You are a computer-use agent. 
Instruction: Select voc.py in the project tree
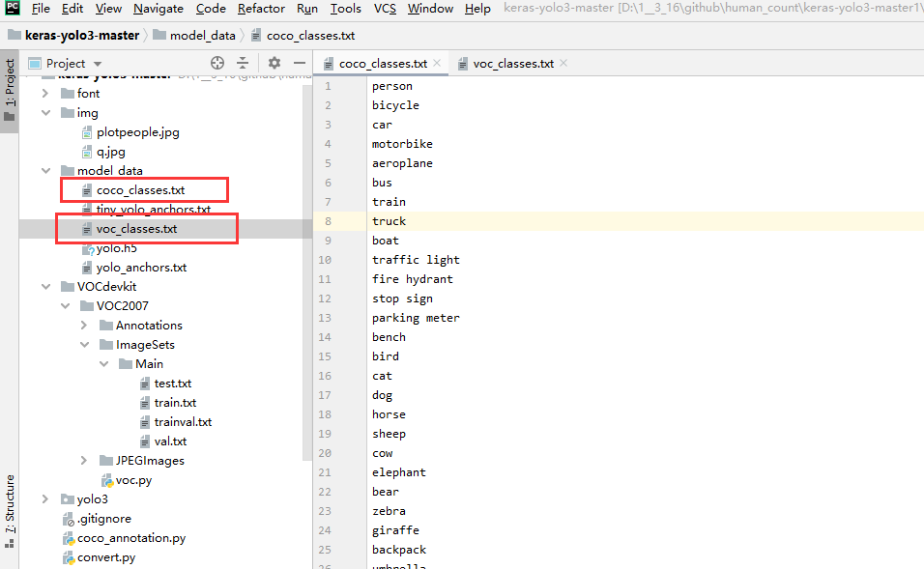coord(133,480)
